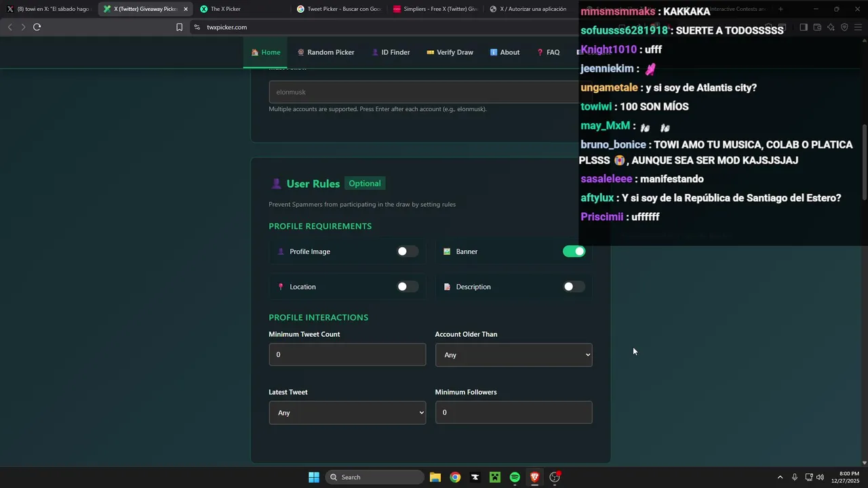
Task: Toggle the browser sidebar panel icon
Action: click(x=804, y=27)
